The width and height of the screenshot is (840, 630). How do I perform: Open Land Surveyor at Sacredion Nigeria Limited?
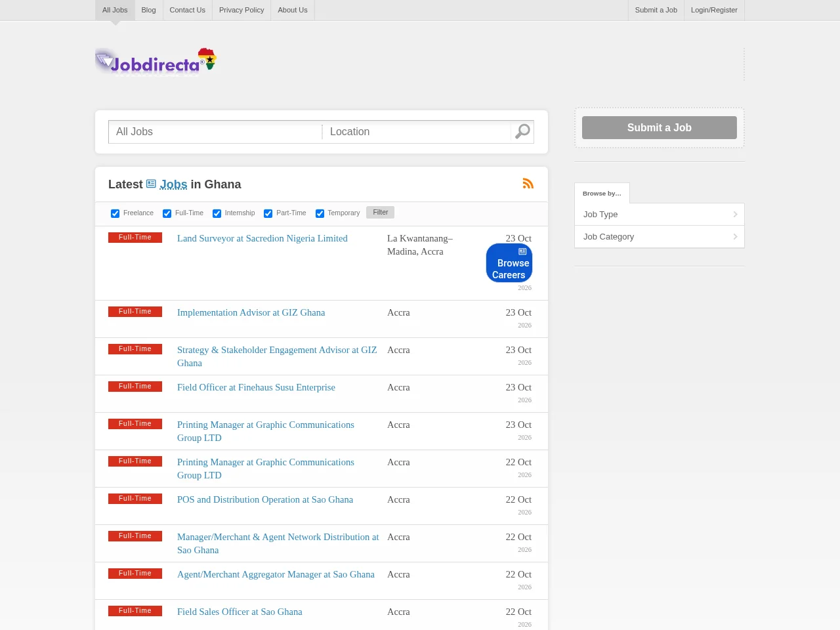pyautogui.click(x=262, y=238)
